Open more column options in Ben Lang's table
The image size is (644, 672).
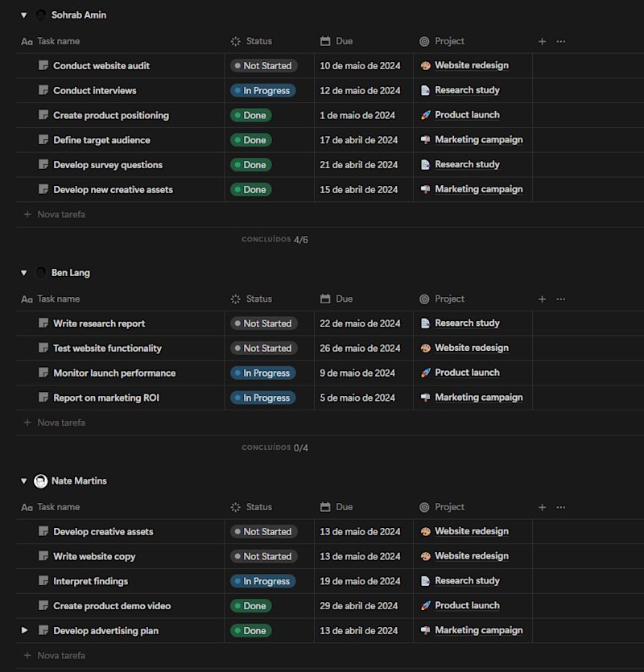pyautogui.click(x=561, y=299)
